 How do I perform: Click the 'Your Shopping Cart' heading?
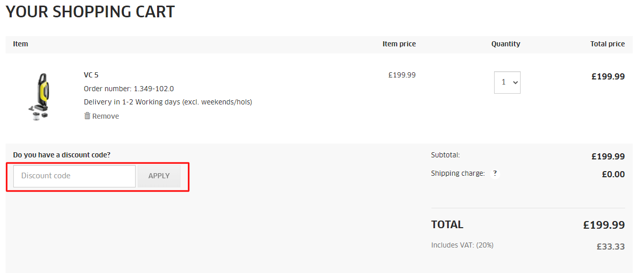90,12
